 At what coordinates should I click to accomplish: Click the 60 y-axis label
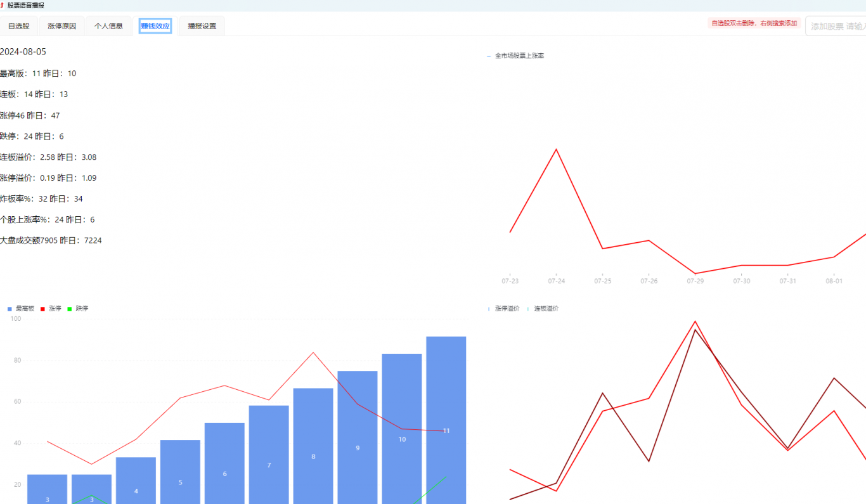click(18, 402)
